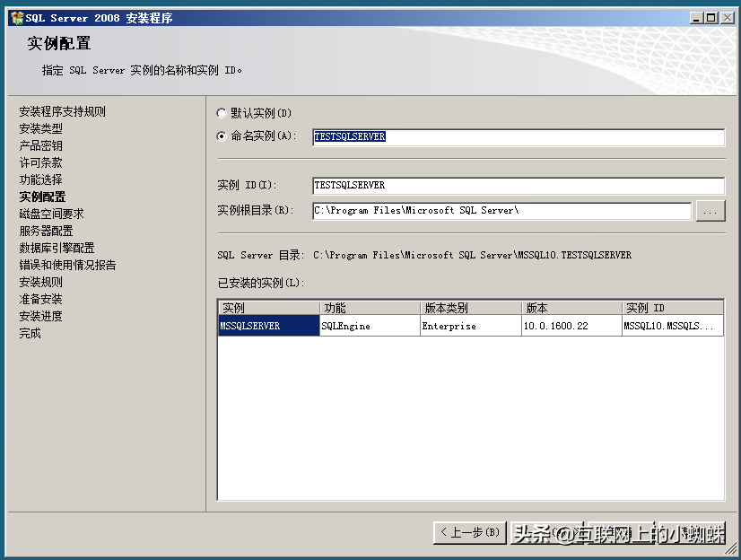
Task: Select 完成 in the navigation list
Action: point(29,333)
